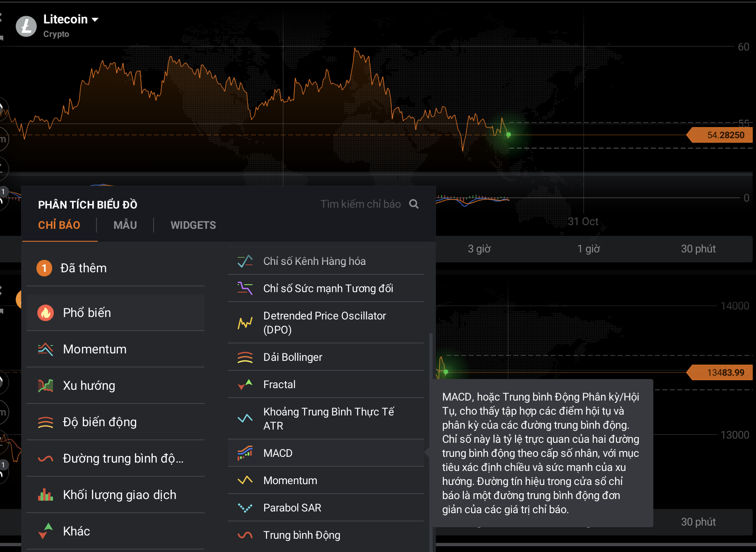Select the Phổ biến flame icon
Screen dimensions: 756x552
(46, 313)
